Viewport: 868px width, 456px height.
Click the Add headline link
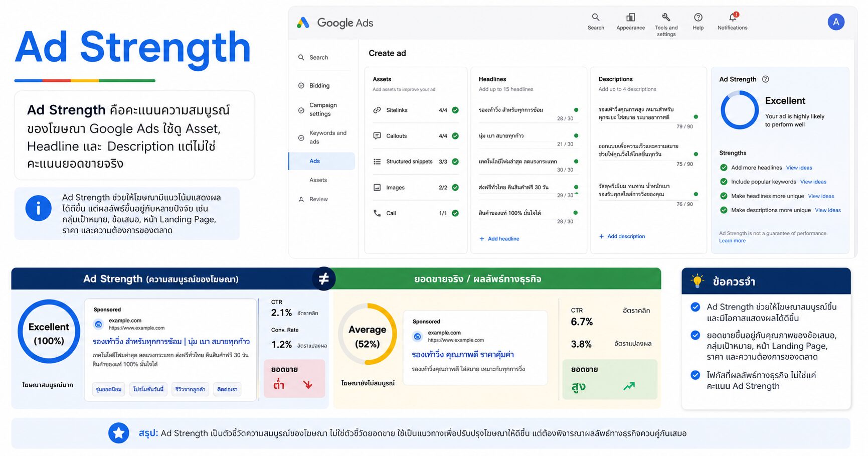(x=499, y=239)
